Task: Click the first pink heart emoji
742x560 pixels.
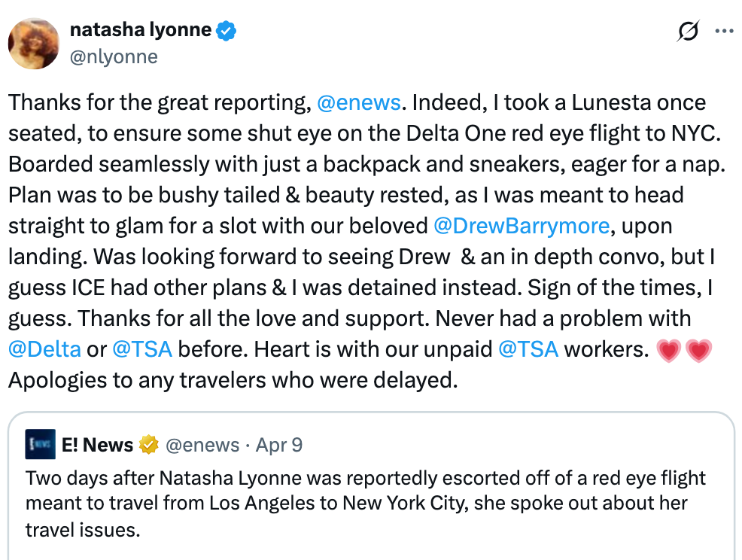Action: (x=668, y=351)
